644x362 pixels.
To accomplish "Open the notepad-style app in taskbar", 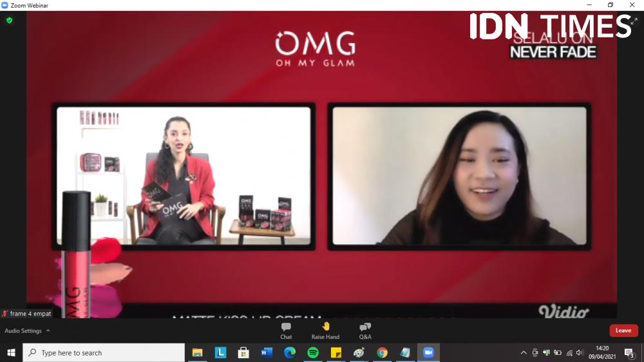I will point(405,352).
